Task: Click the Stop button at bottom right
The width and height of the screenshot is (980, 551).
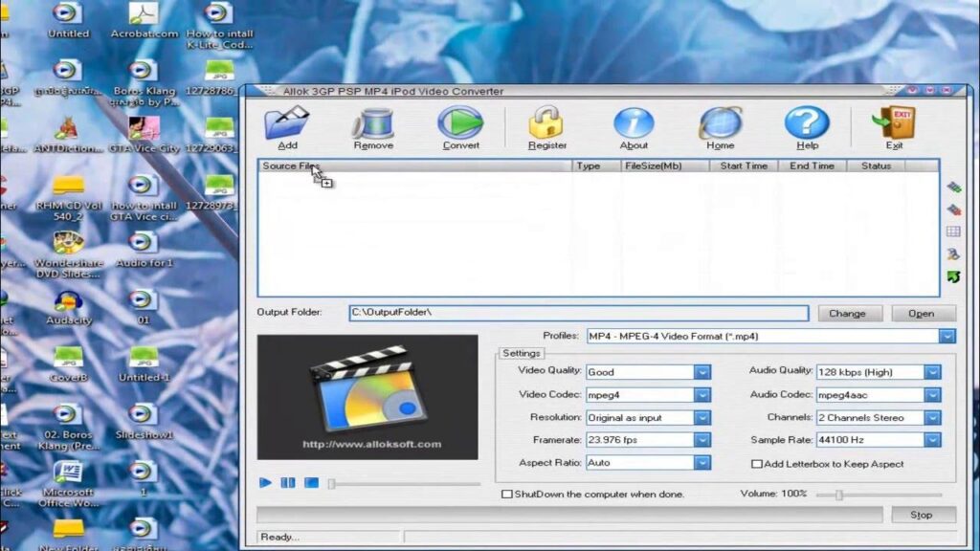Action: [x=922, y=515]
